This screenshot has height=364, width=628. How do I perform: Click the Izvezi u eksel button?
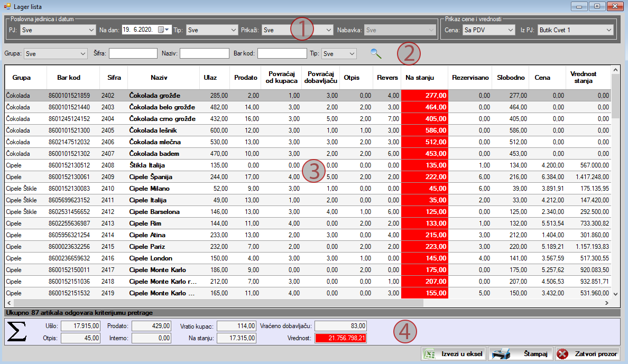(x=454, y=354)
